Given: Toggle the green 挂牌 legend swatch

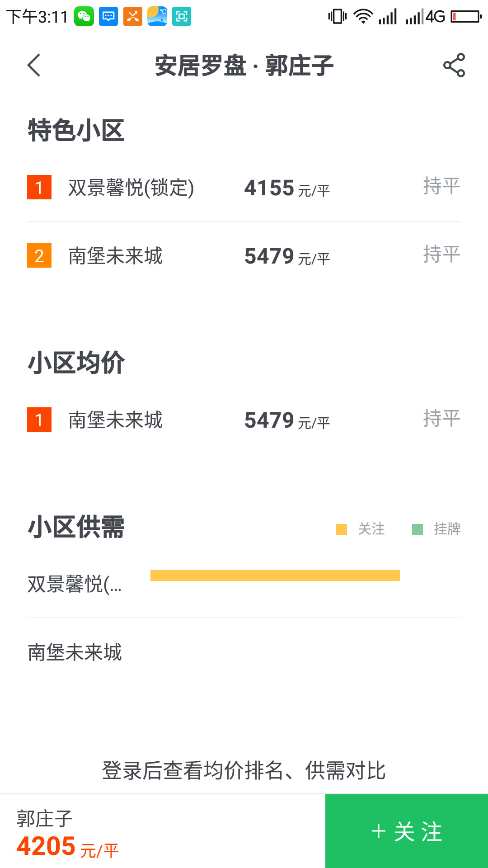Looking at the screenshot, I should click(x=418, y=529).
